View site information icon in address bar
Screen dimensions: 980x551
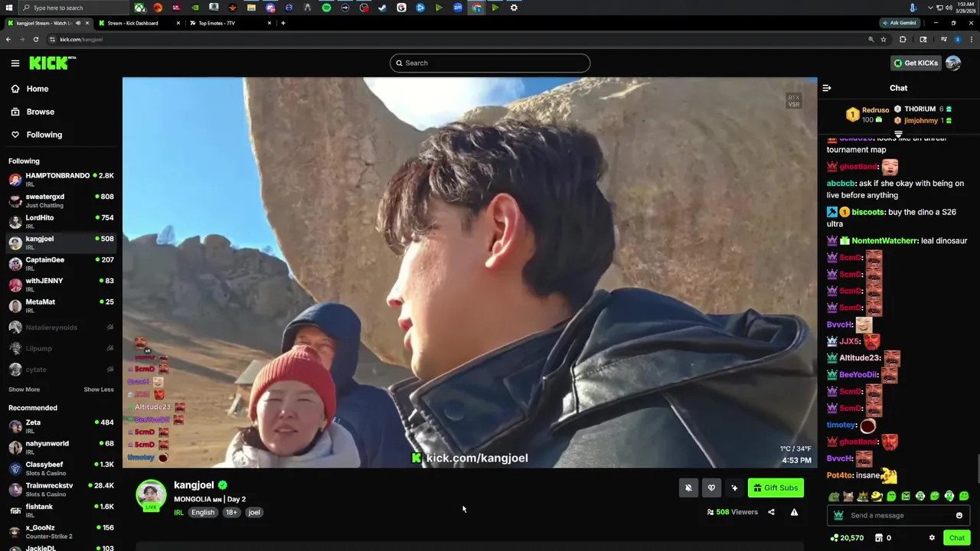point(52,39)
